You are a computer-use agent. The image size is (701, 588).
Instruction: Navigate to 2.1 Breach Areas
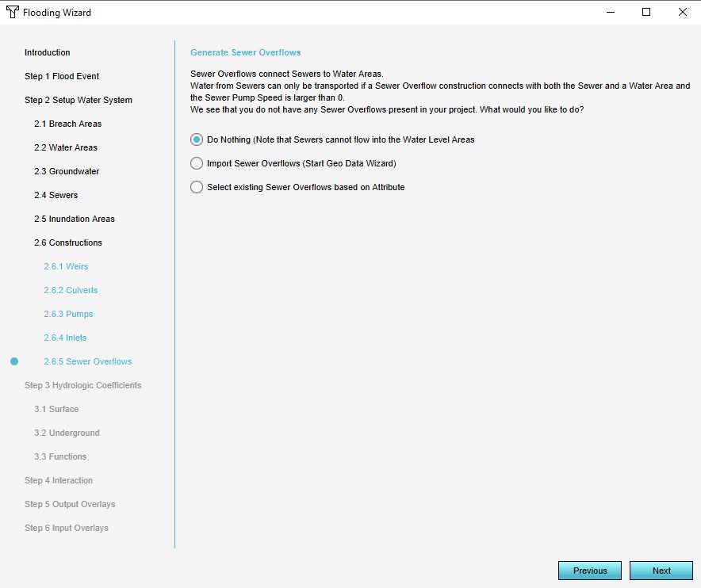click(67, 124)
